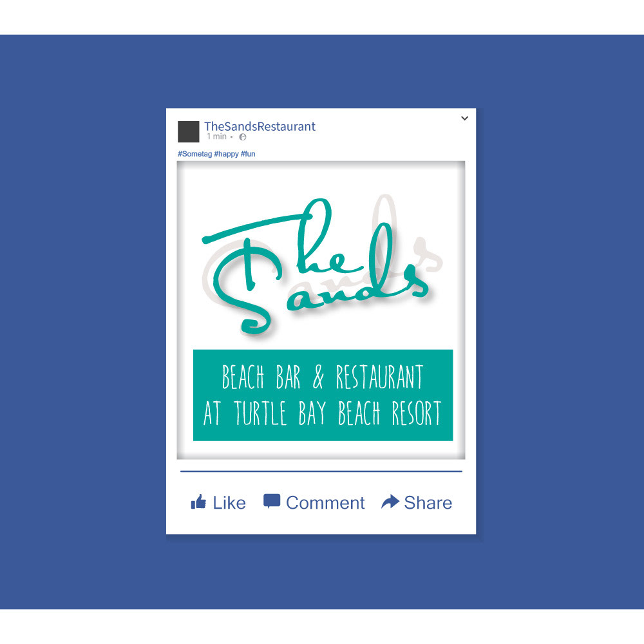The width and height of the screenshot is (644, 644).
Task: Click the Share arrow icon
Action: 390,502
